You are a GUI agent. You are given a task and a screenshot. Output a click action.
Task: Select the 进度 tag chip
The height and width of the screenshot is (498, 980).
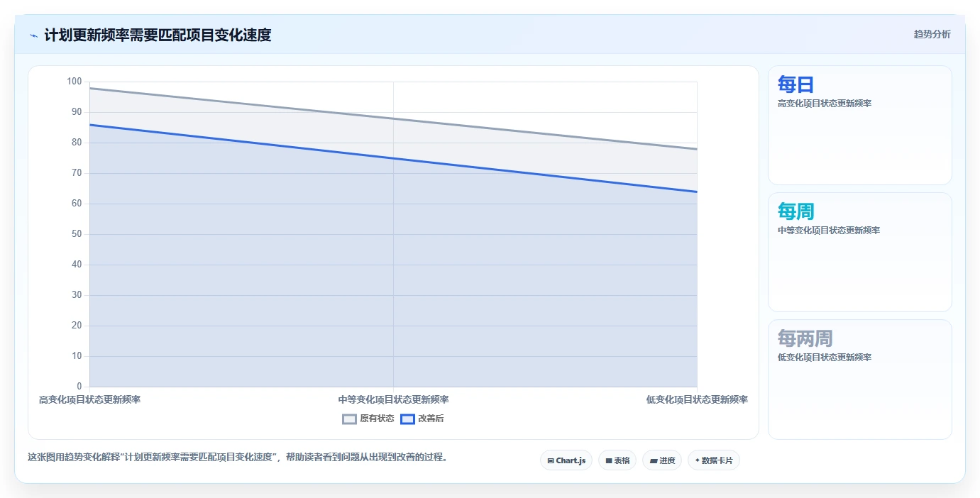[x=662, y=460]
